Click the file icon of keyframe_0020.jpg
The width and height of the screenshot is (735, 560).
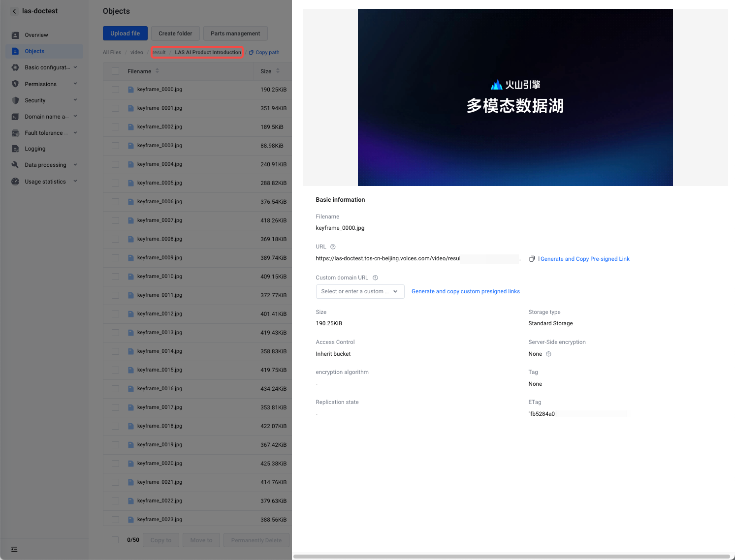(131, 464)
